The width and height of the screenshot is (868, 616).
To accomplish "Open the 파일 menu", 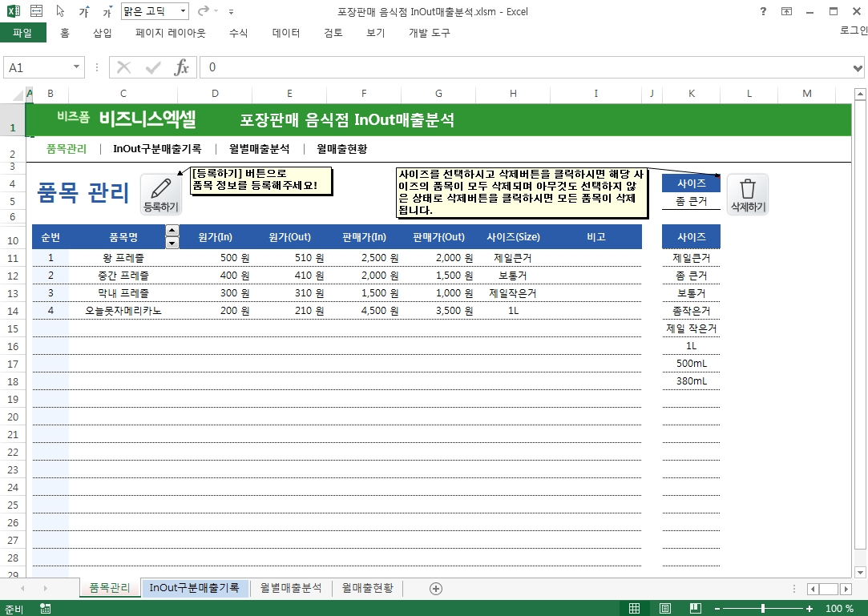I will click(22, 33).
